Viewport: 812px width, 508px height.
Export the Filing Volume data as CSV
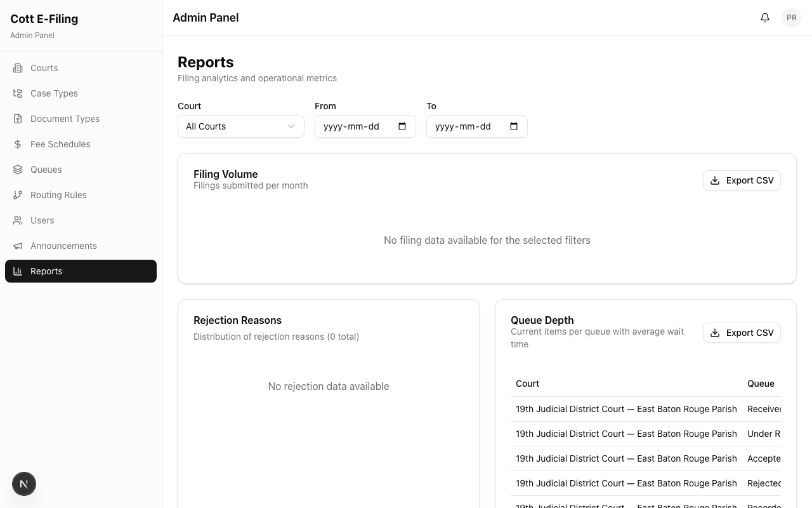tap(742, 180)
